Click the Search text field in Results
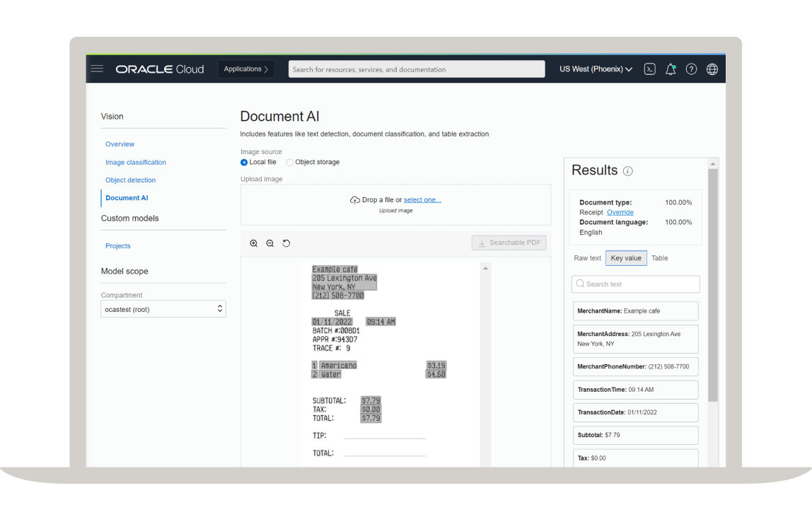 click(x=635, y=284)
